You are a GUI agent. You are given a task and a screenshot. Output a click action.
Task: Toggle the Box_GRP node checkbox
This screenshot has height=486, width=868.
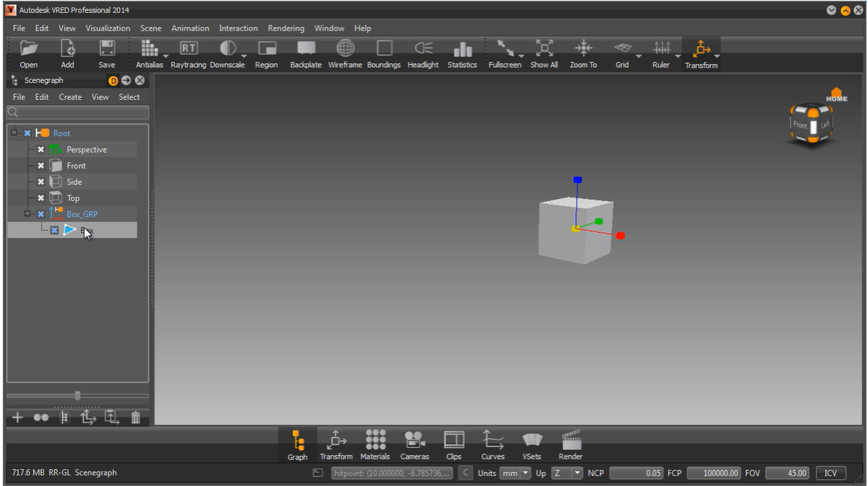[x=41, y=214]
